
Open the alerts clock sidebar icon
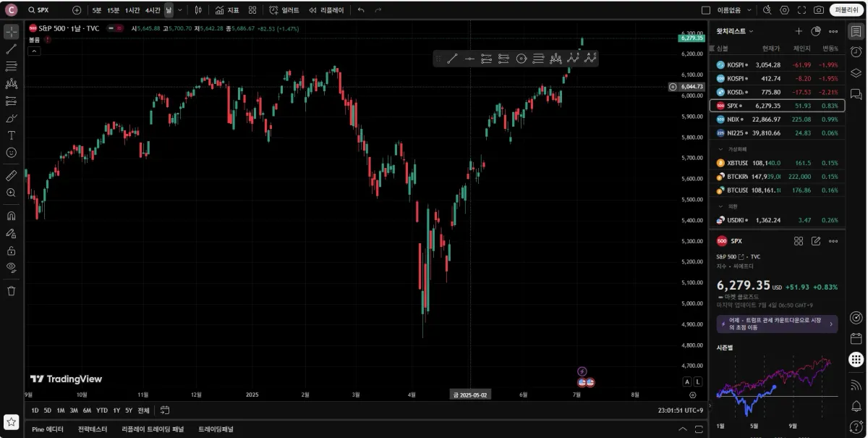coord(856,52)
